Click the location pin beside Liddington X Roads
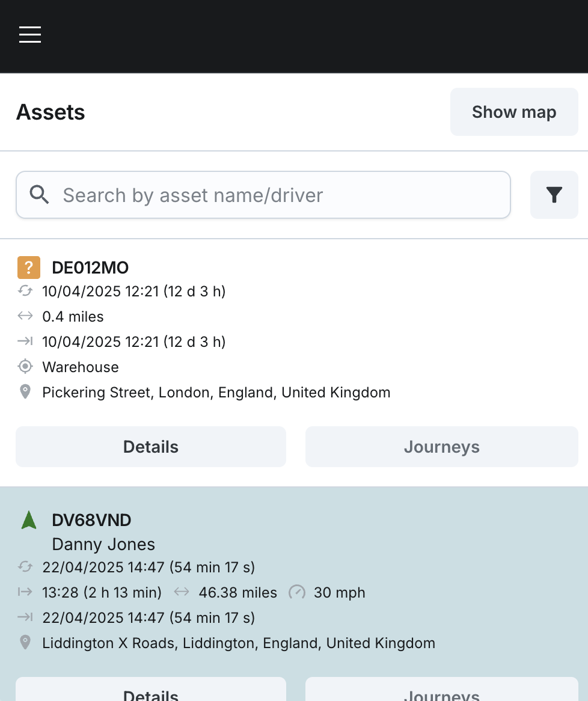Viewport: 588px width, 701px height. [25, 643]
